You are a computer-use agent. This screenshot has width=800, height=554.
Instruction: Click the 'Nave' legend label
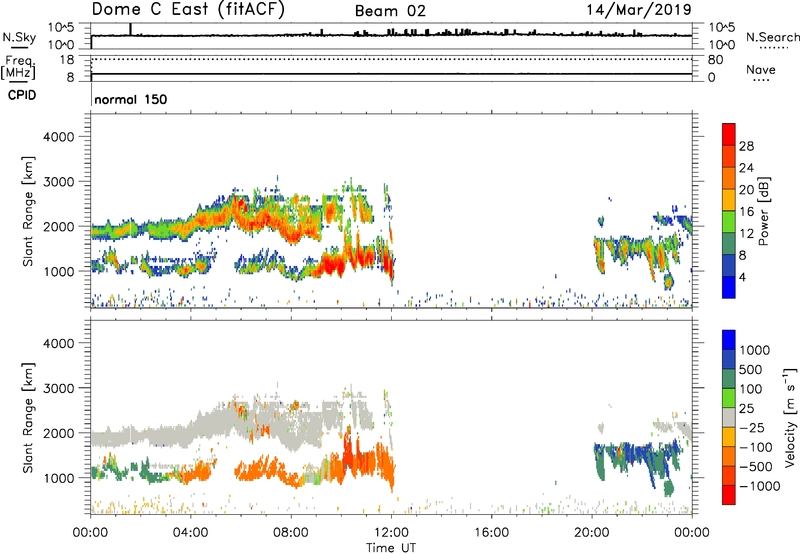[761, 69]
